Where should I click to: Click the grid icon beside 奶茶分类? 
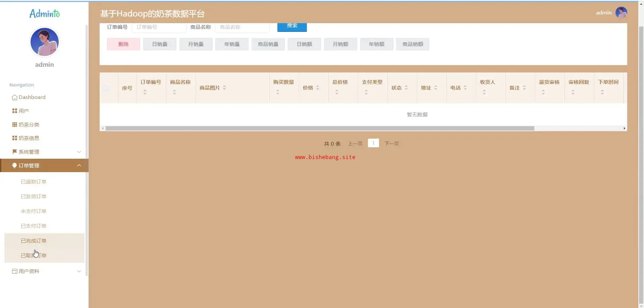pos(14,124)
